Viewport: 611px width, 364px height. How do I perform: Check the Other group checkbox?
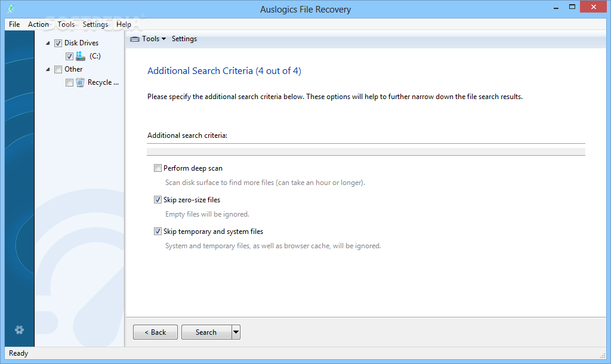58,69
